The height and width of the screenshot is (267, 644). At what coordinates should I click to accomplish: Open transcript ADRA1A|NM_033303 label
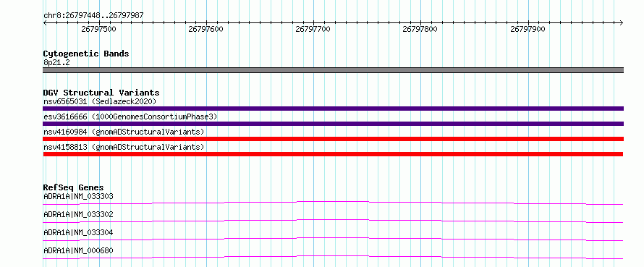click(x=78, y=196)
